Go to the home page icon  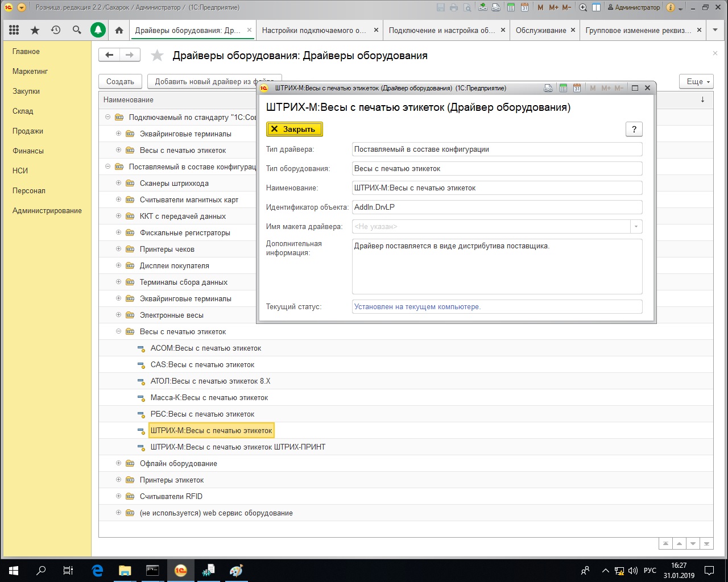[x=119, y=30]
